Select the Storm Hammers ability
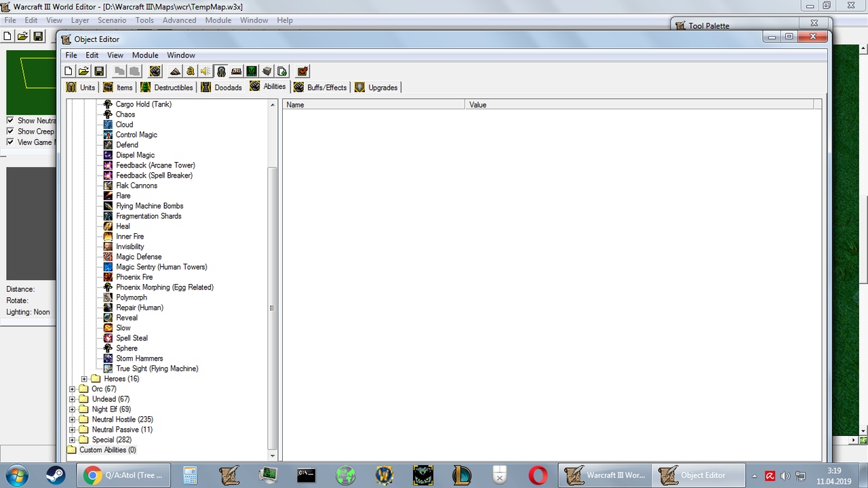 (140, 359)
